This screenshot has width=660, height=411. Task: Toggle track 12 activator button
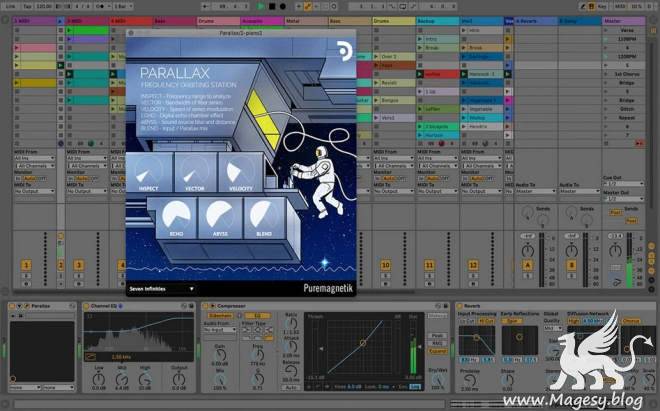tap(473, 265)
